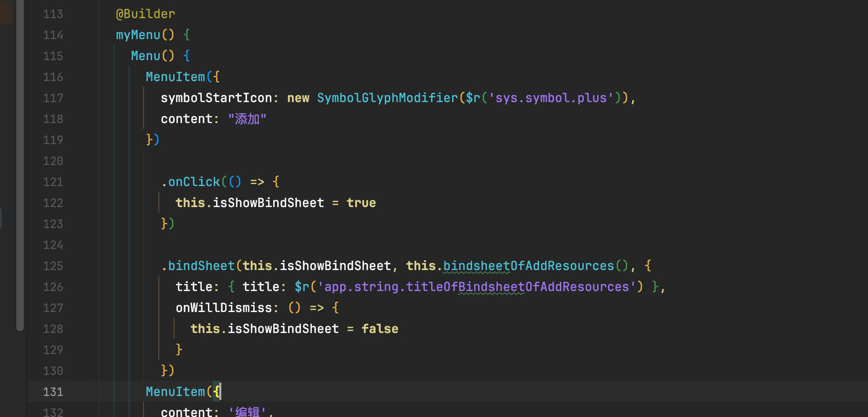Click the symbolStartIcon property name
This screenshot has height=417, width=868.
[216, 98]
